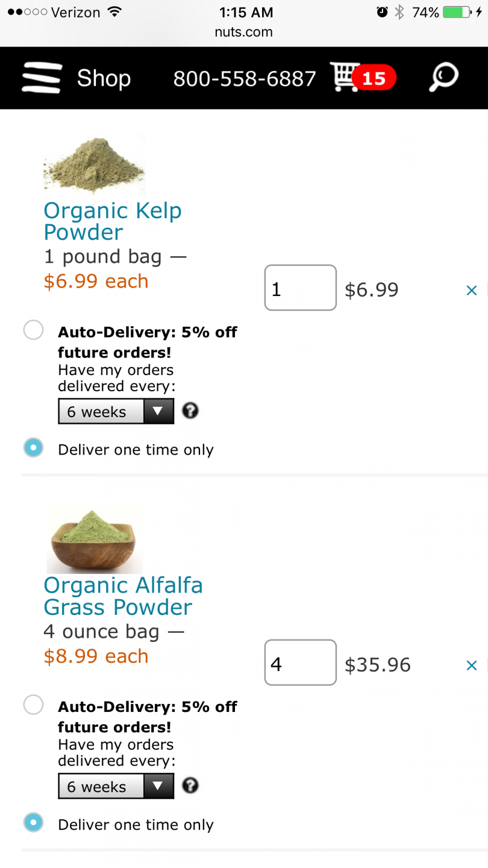Tap the red 15 cart badge

pyautogui.click(x=374, y=78)
